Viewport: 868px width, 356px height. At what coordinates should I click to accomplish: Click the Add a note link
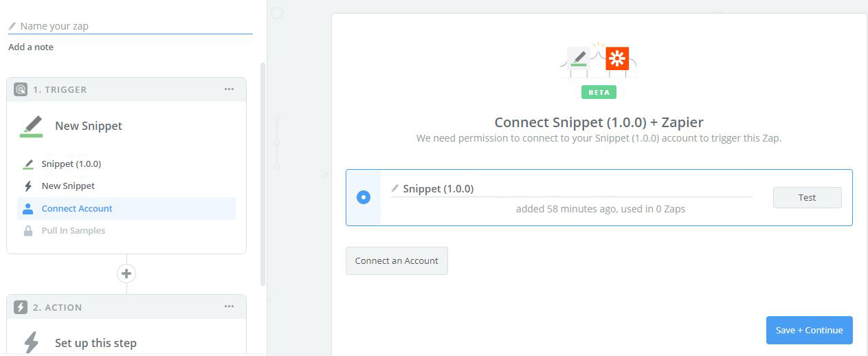click(x=31, y=47)
